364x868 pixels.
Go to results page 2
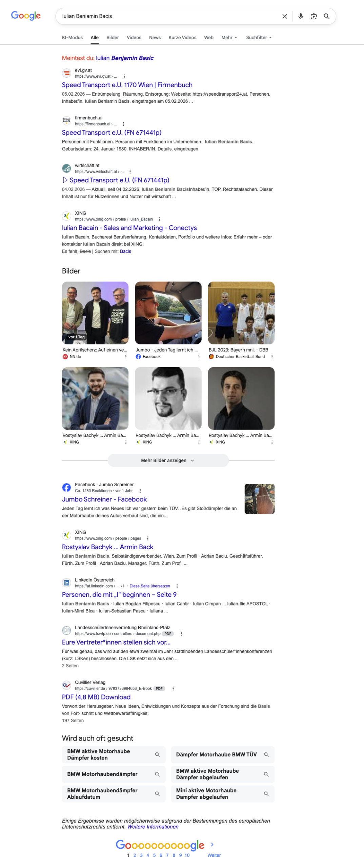click(135, 855)
